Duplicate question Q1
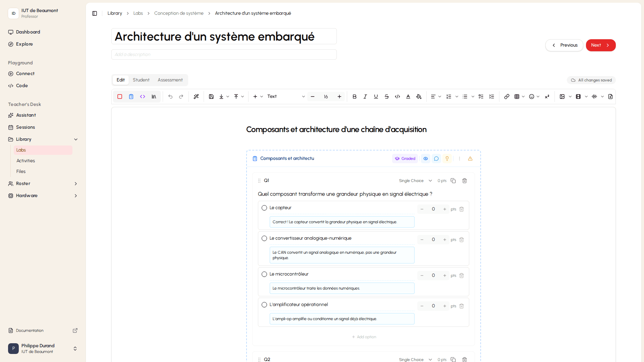 (x=453, y=181)
